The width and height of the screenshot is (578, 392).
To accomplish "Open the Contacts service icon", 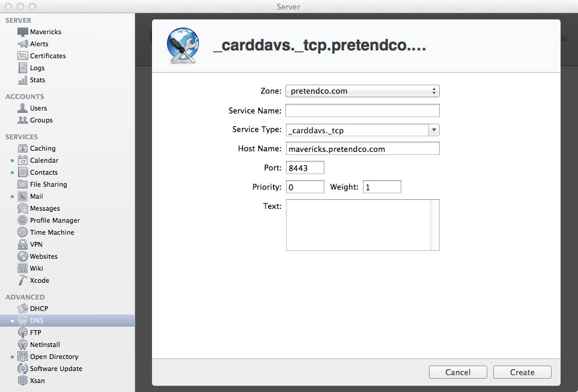I will [22, 172].
